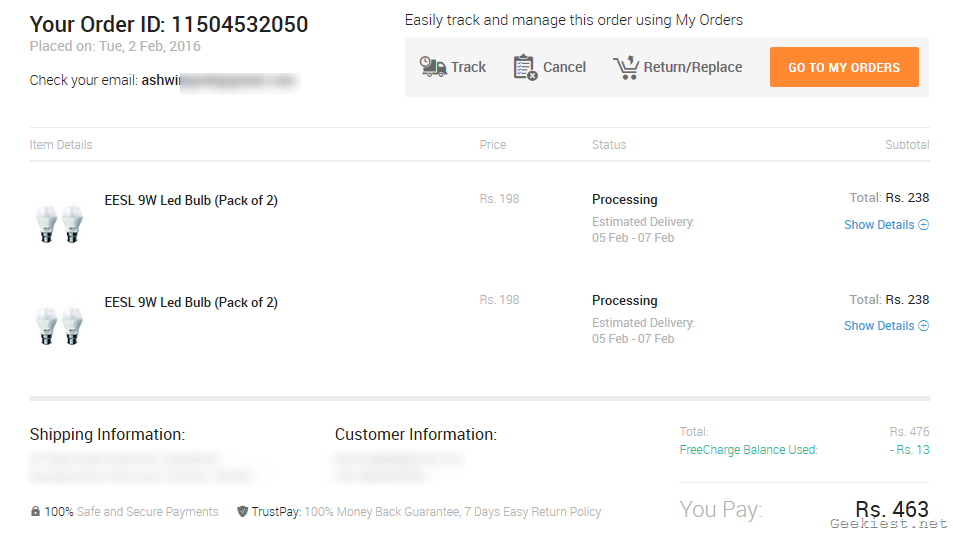The image size is (953, 534).
Task: Expand Show Details for the first item
Action: click(x=879, y=225)
